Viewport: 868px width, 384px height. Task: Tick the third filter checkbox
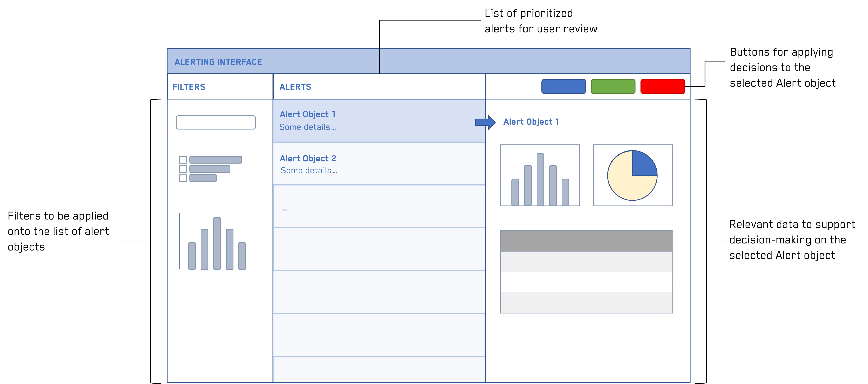pos(183,178)
